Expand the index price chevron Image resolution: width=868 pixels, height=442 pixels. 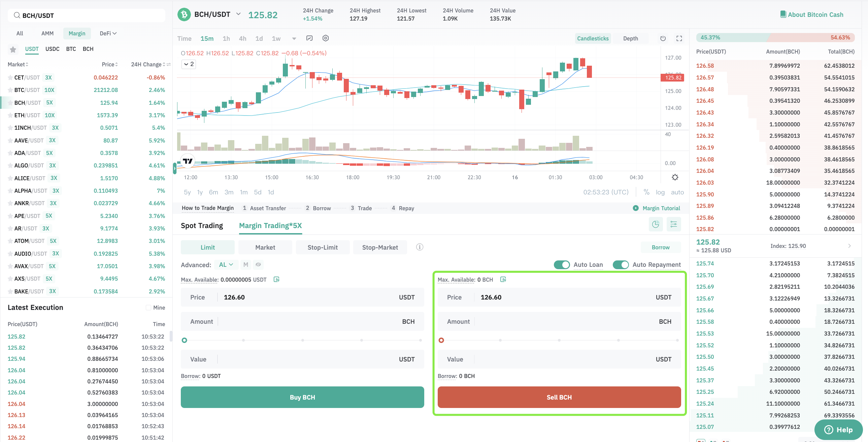click(x=849, y=246)
